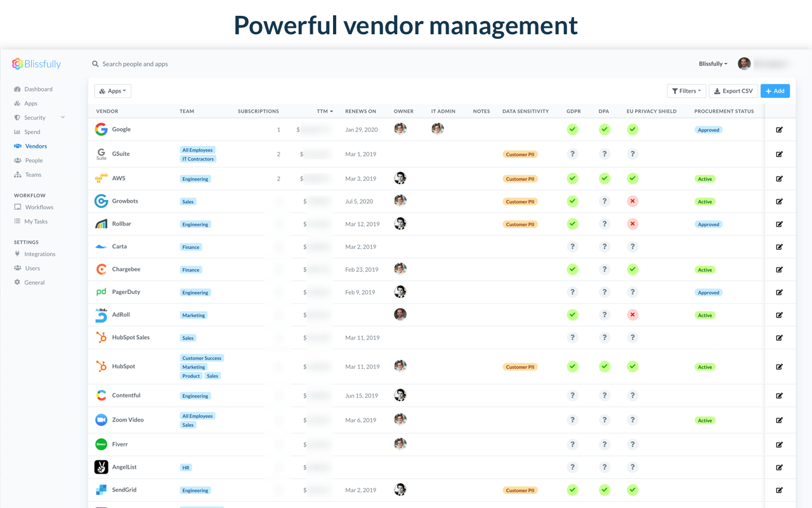Toggle DPA status for SendGrid

click(x=605, y=490)
